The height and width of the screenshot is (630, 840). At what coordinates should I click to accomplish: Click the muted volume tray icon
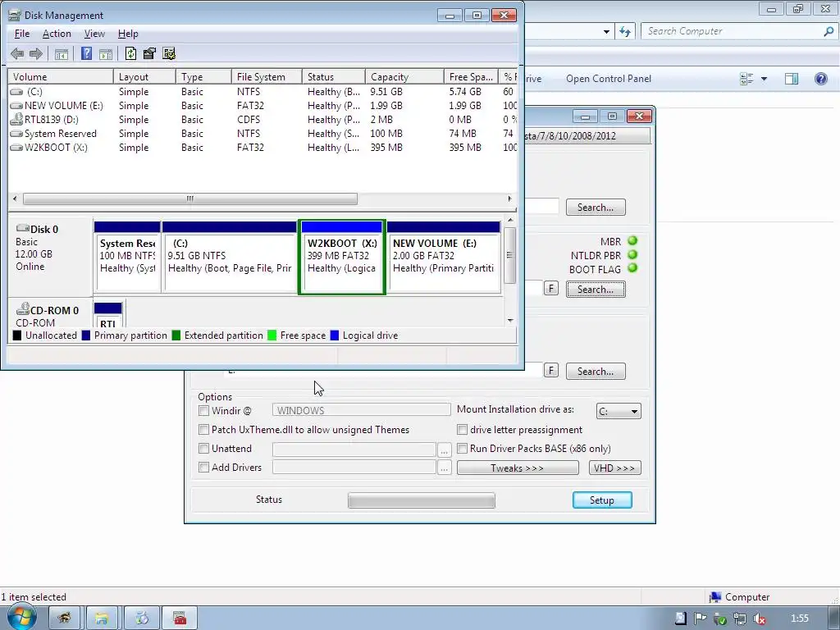coord(759,619)
